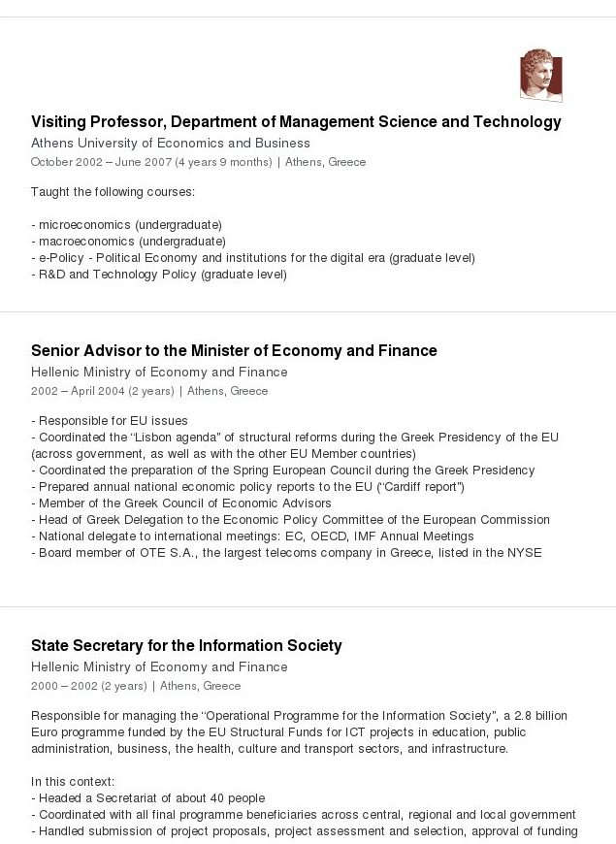This screenshot has height=844, width=616.
Task: Click the Senior Advisor to the Minister heading
Action: click(x=234, y=351)
